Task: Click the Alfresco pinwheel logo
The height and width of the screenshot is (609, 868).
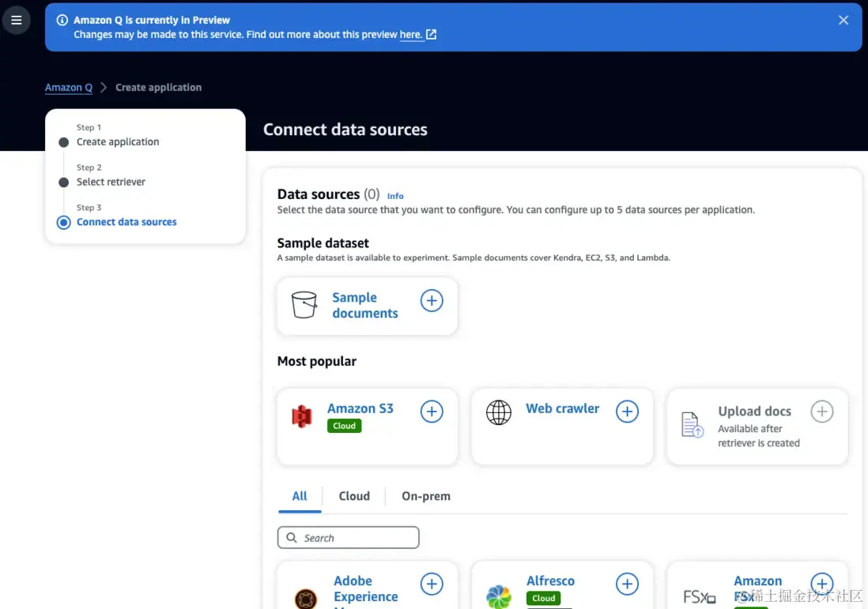Action: (x=499, y=597)
